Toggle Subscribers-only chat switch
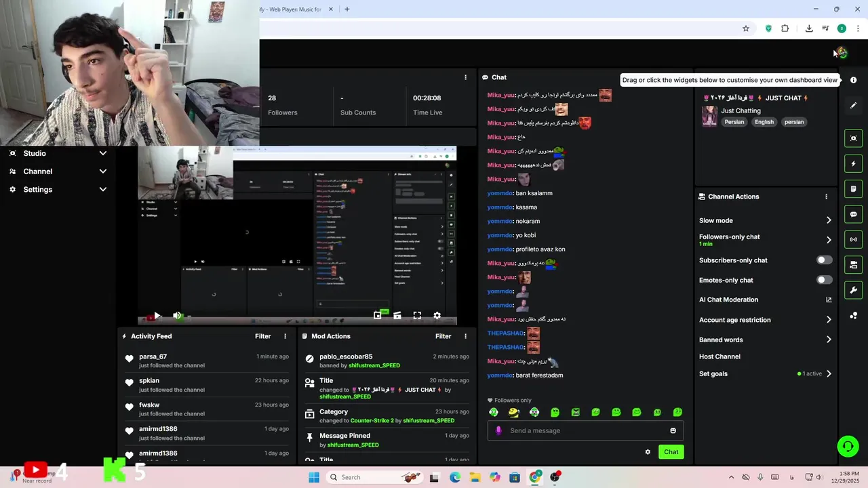This screenshot has width=868, height=488. [x=824, y=260]
